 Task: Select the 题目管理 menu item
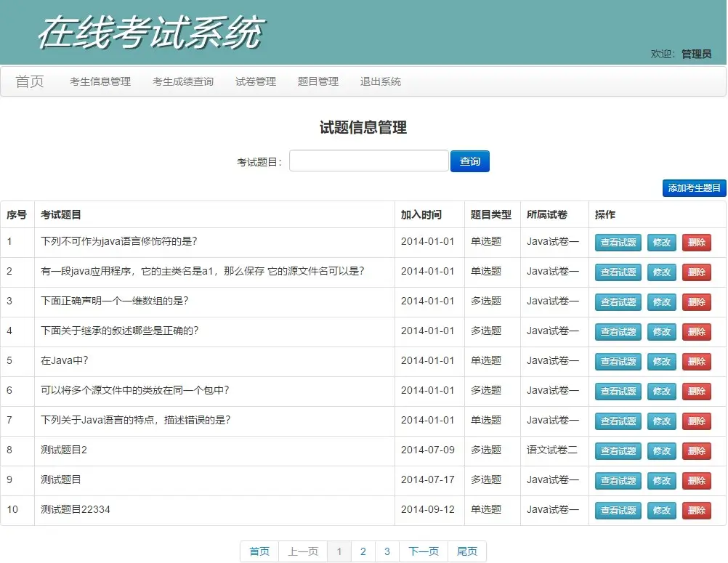coord(318,81)
